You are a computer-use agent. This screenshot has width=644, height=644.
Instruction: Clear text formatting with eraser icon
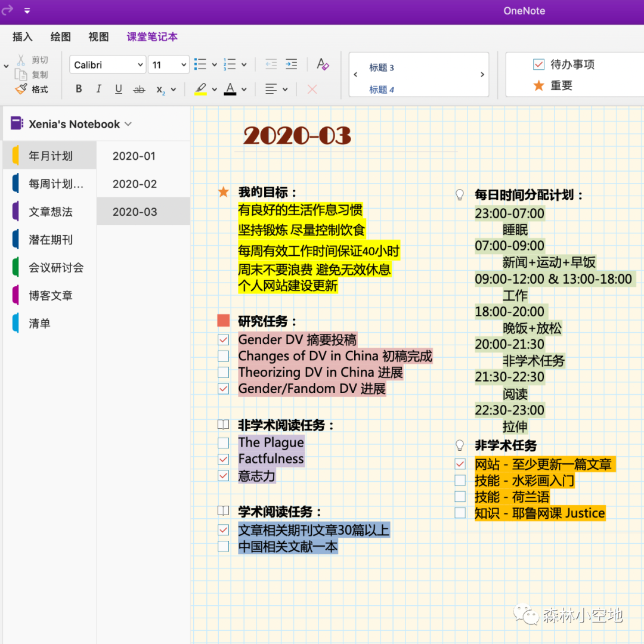[x=323, y=64]
